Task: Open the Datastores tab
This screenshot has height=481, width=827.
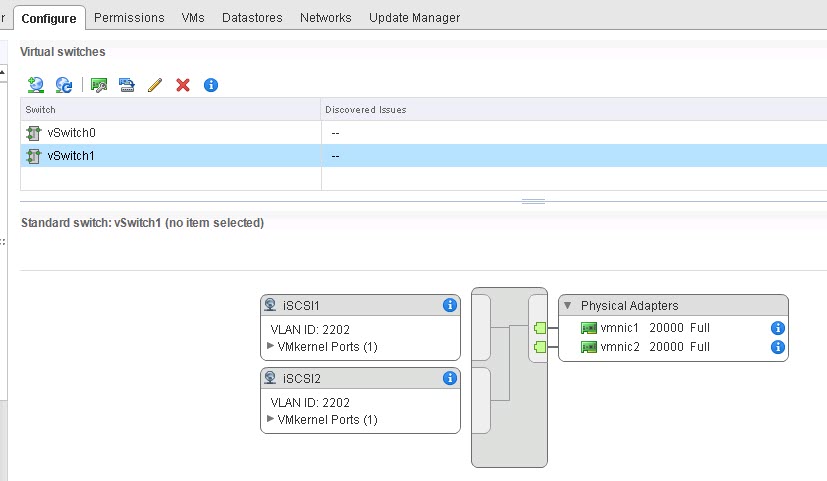Action: coord(252,17)
